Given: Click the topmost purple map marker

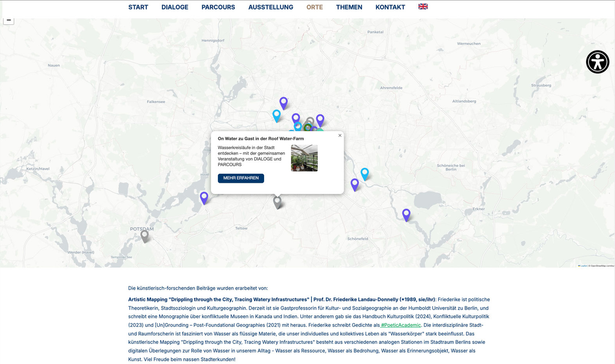Looking at the screenshot, I should click(x=283, y=103).
